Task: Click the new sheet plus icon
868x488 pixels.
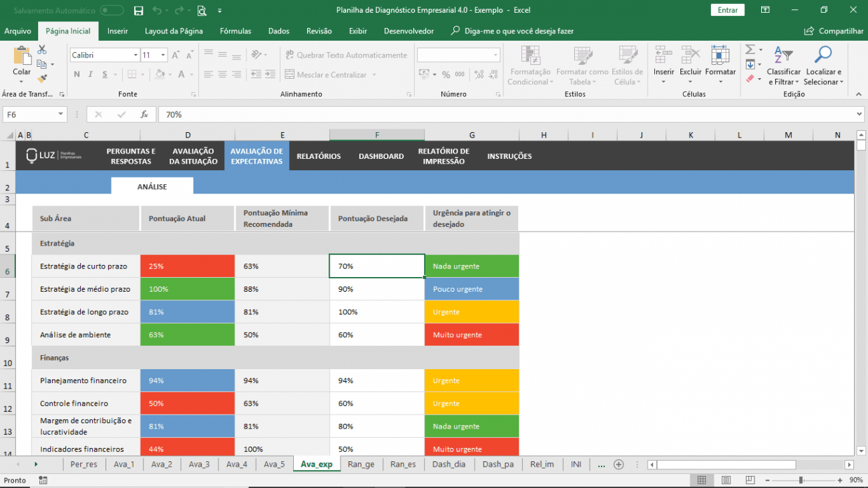Action: (x=618, y=465)
